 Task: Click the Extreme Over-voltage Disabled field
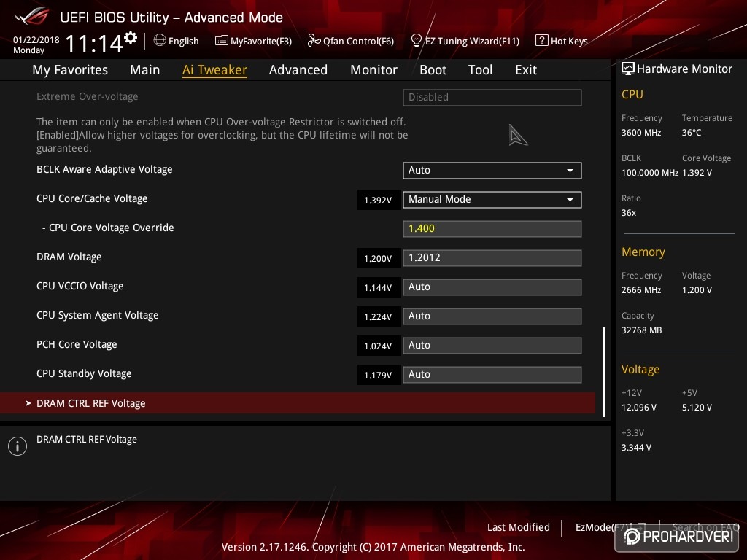click(492, 97)
